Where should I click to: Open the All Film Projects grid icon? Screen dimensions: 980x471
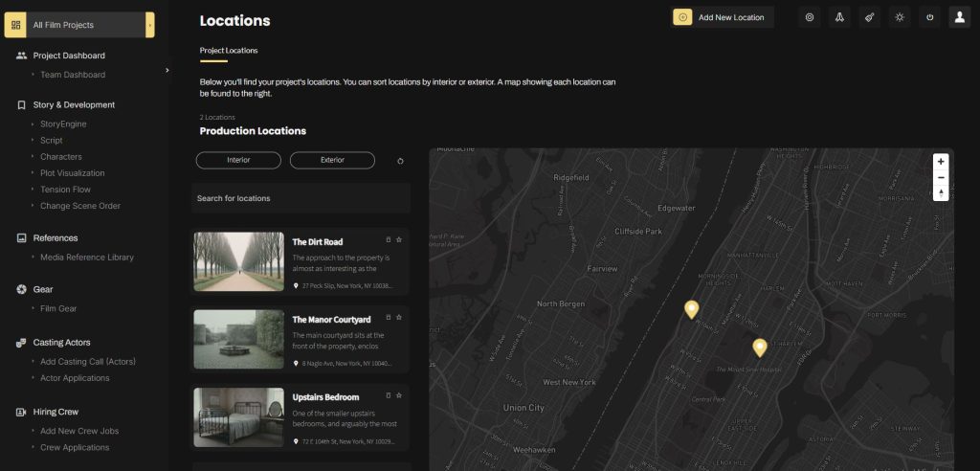coord(15,25)
